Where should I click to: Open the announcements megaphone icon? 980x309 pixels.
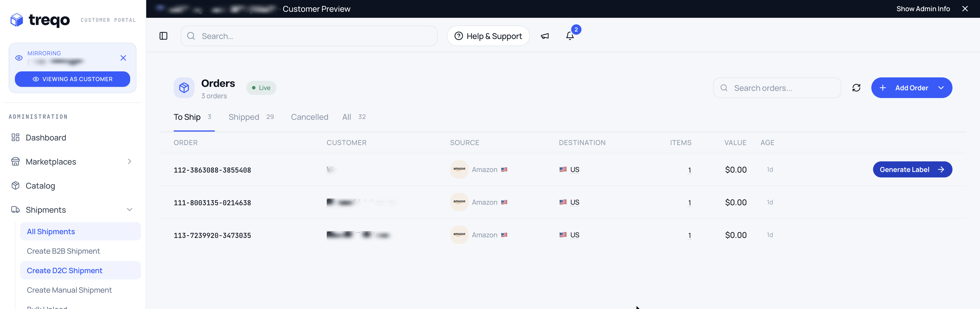pos(545,36)
